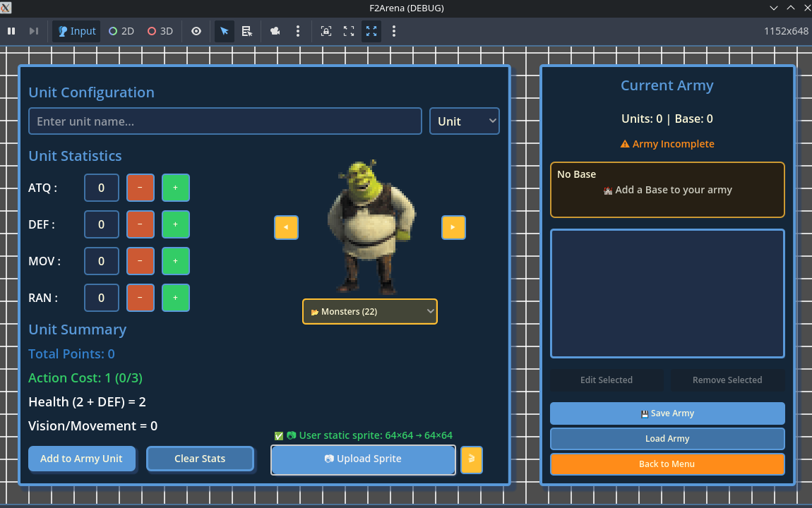The image size is (812, 508).
Task: Click the Back to Menu button
Action: (667, 464)
